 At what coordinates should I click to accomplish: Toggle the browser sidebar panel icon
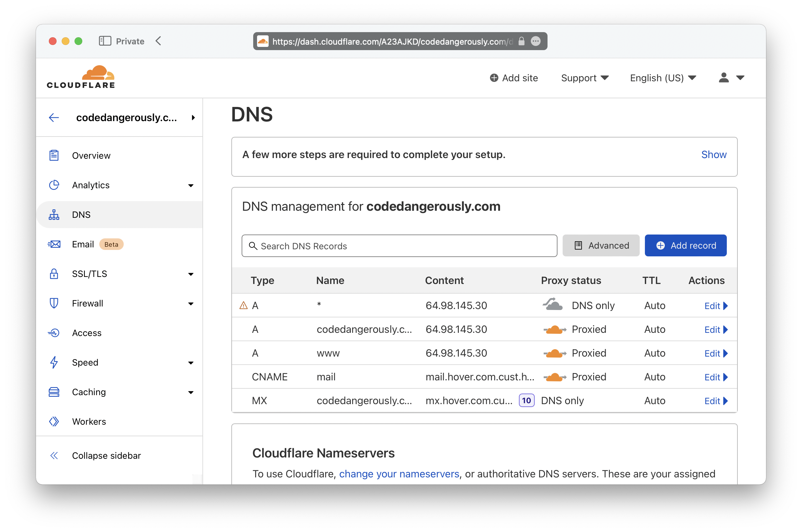point(105,41)
